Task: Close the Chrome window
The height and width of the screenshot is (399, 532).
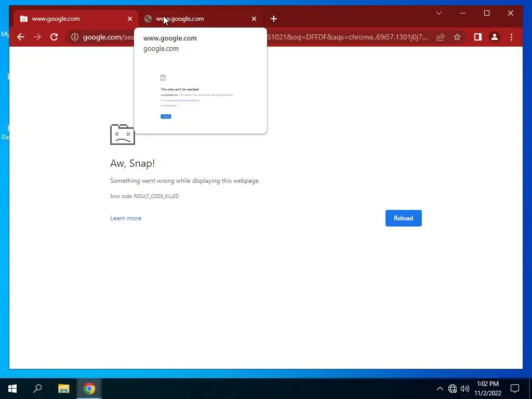Action: 510,13
